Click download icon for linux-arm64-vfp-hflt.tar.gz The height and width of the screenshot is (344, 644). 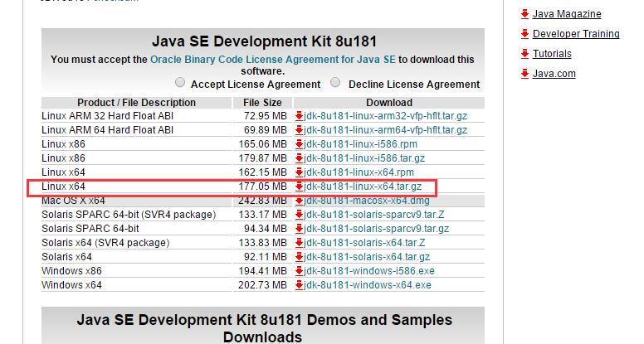click(299, 130)
